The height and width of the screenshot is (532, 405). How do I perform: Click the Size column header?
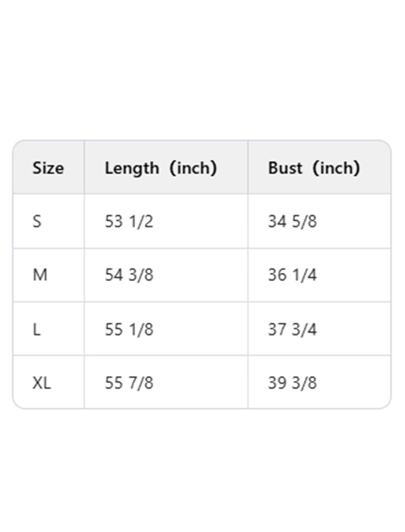(48, 168)
